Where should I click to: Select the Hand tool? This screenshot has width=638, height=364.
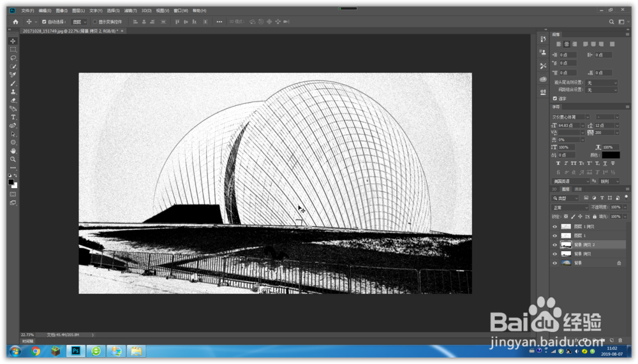13,151
